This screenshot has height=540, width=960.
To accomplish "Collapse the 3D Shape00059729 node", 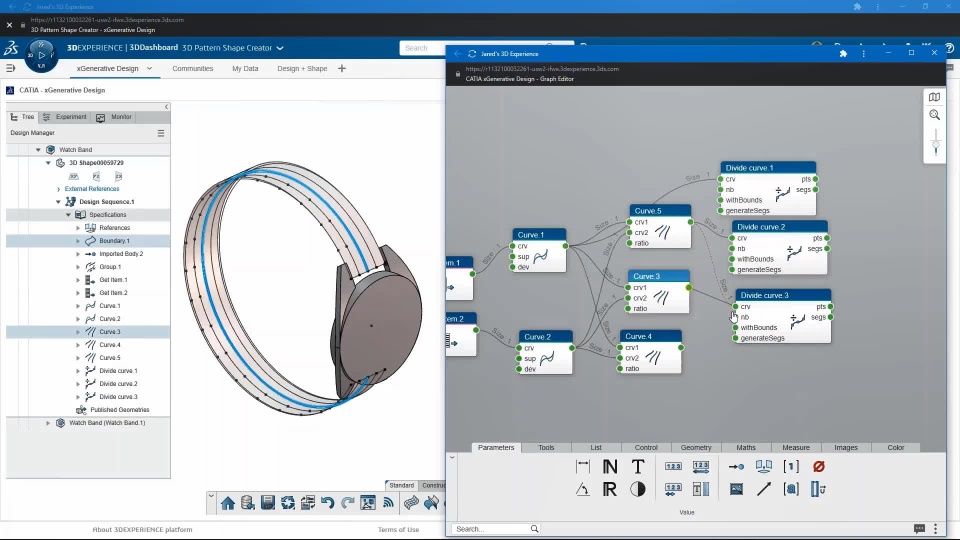I will [x=48, y=163].
